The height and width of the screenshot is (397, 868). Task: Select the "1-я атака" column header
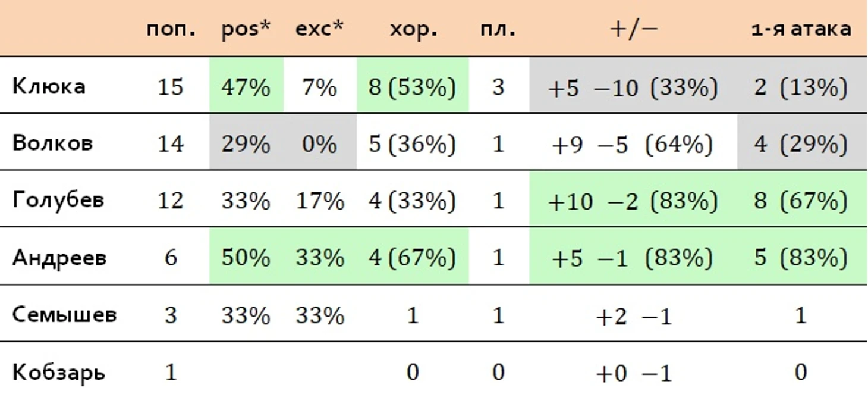click(x=800, y=29)
